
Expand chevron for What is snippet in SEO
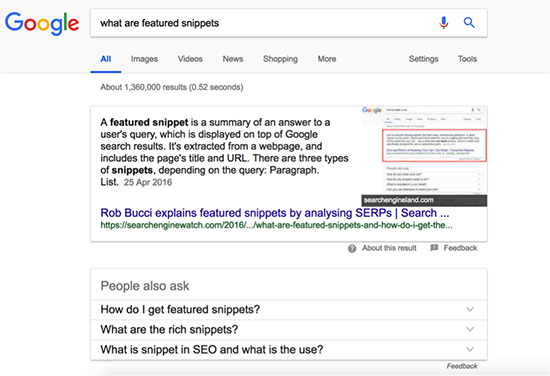pyautogui.click(x=470, y=349)
